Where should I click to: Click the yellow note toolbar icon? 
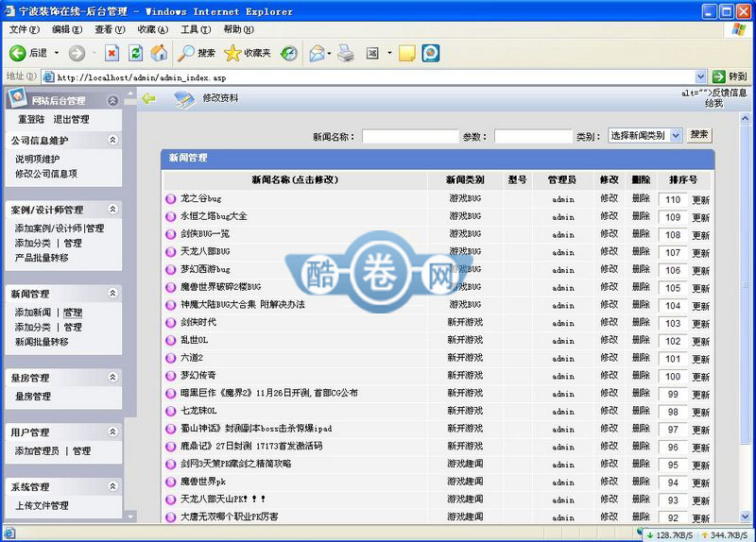407,53
